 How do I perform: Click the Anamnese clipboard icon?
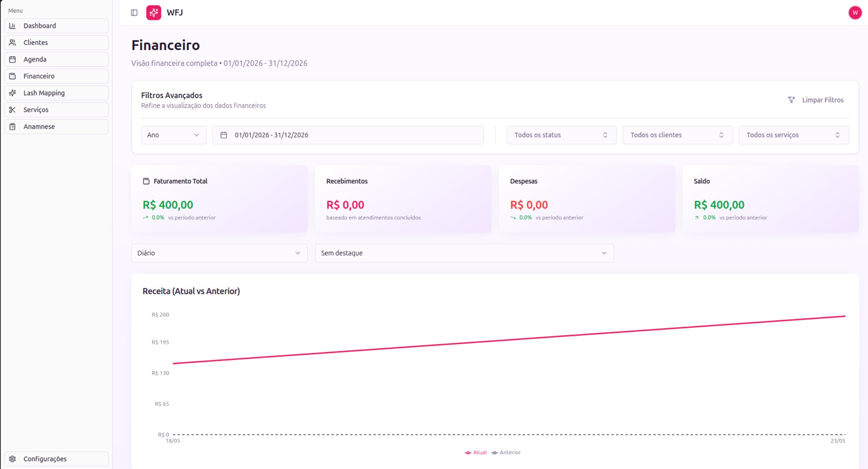pyautogui.click(x=12, y=127)
